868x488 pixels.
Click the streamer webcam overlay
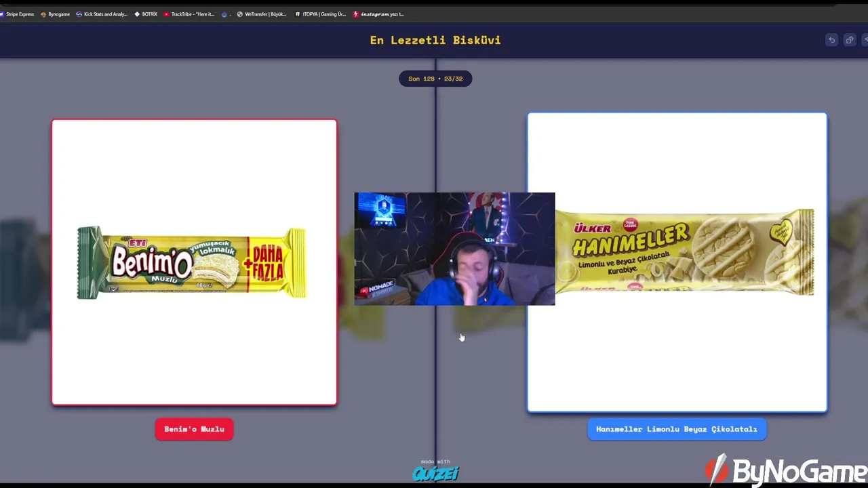(x=454, y=249)
